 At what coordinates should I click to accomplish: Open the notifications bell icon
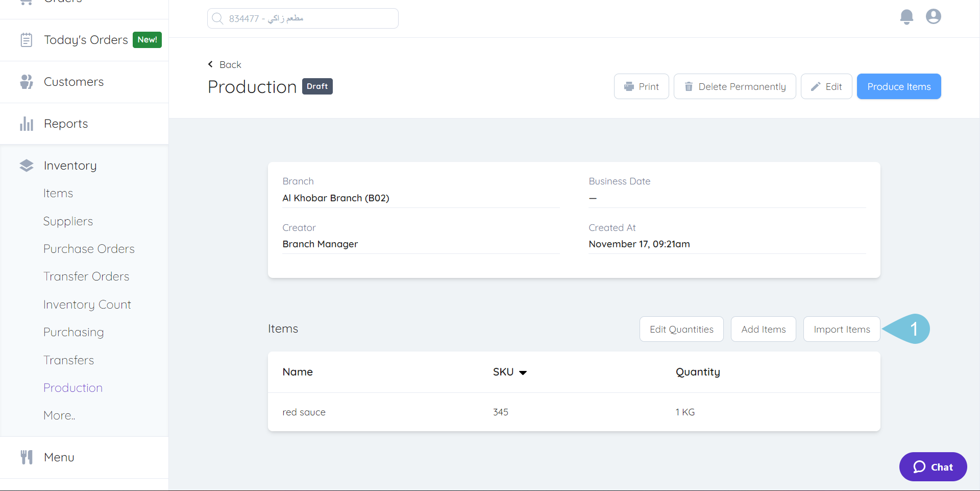pyautogui.click(x=906, y=16)
